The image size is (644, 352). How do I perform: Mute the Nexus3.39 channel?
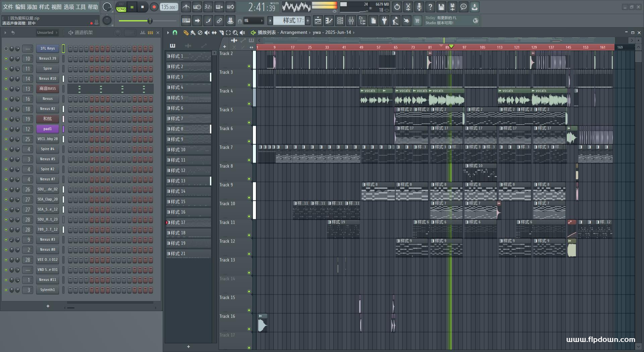pyautogui.click(x=6, y=59)
